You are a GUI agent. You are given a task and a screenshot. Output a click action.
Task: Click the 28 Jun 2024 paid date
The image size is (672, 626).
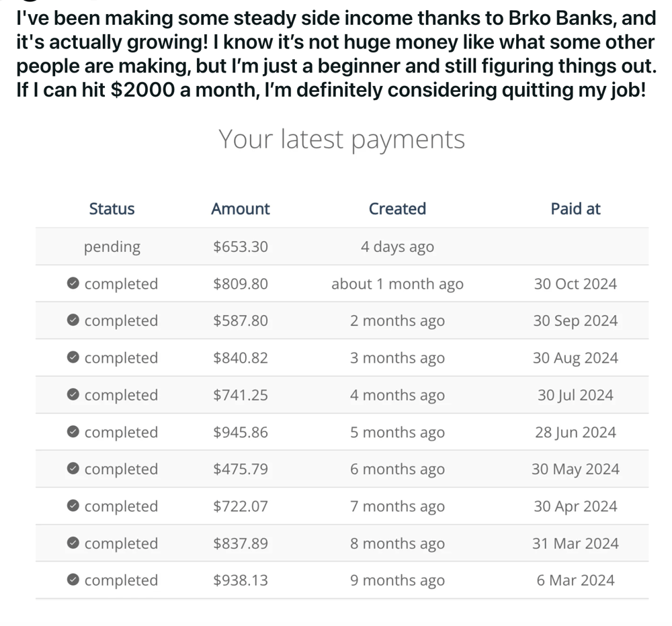click(575, 432)
